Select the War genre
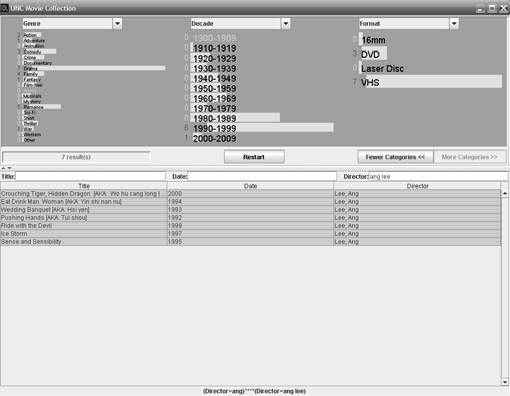 pos(28,129)
